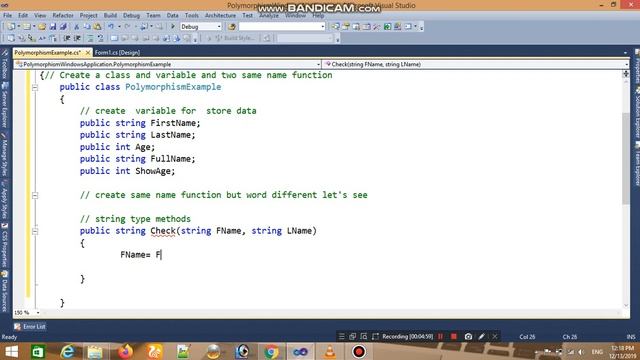
Task: Open File Explorer from the taskbar
Action: pyautogui.click(x=95, y=352)
